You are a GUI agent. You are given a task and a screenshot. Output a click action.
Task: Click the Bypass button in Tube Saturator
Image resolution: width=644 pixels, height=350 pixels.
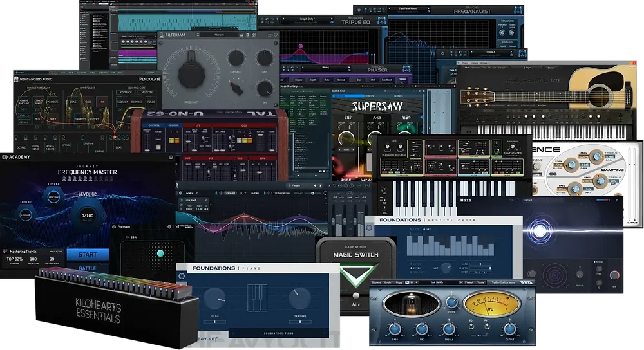click(x=376, y=282)
